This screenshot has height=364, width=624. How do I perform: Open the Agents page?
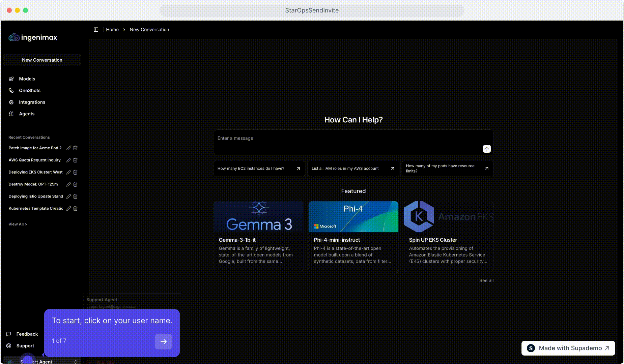(27, 114)
